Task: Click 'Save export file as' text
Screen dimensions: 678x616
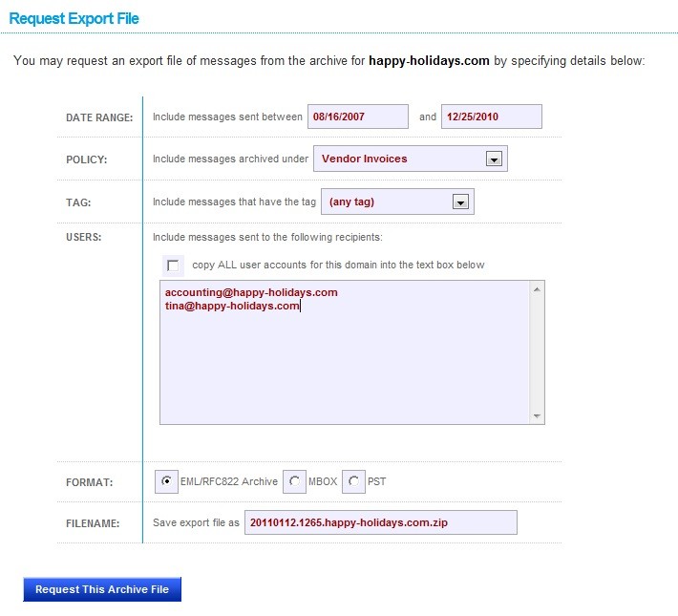Action: (196, 522)
